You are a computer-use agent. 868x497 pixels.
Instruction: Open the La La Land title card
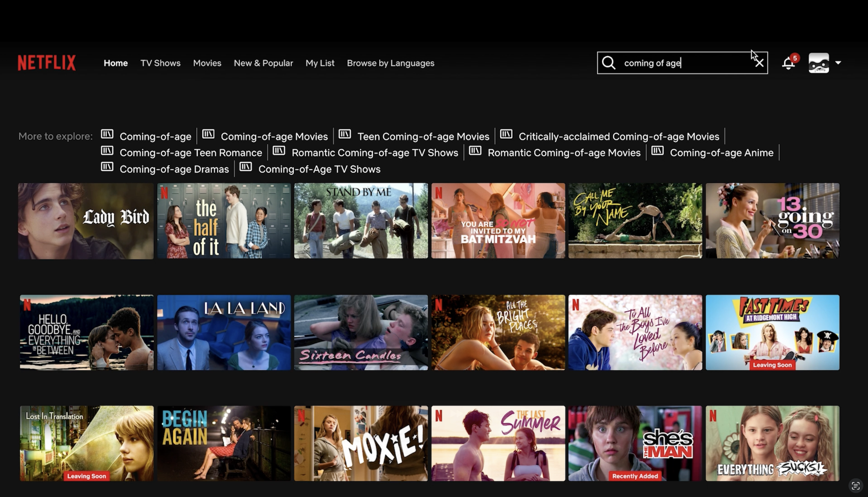224,332
